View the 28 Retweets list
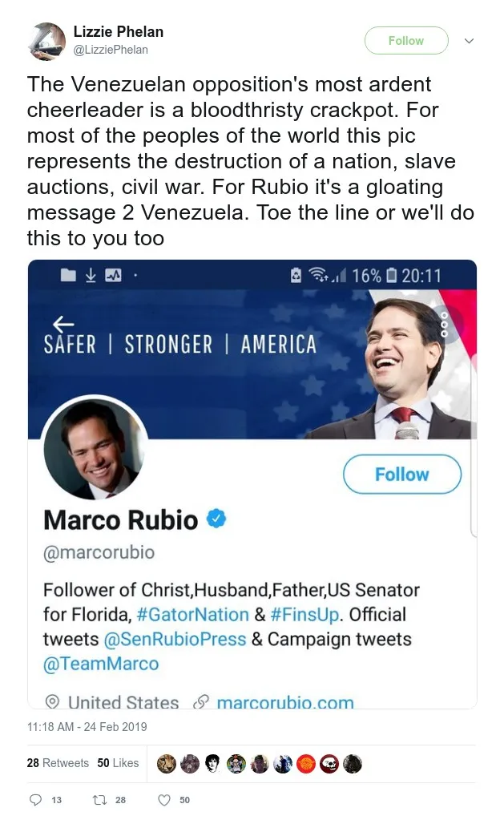The height and width of the screenshot is (816, 504). point(58,763)
